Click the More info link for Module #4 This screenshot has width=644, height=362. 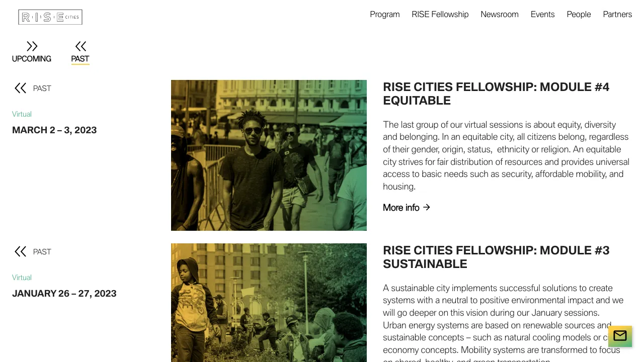tap(401, 208)
